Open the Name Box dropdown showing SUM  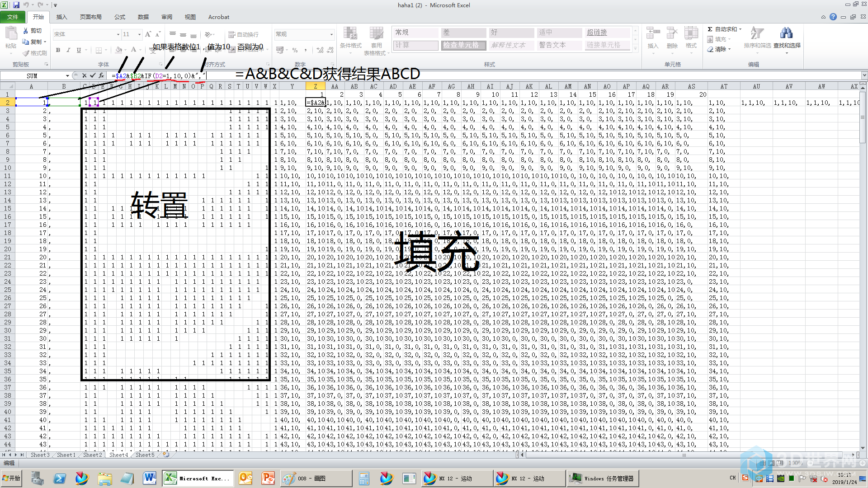pos(67,75)
